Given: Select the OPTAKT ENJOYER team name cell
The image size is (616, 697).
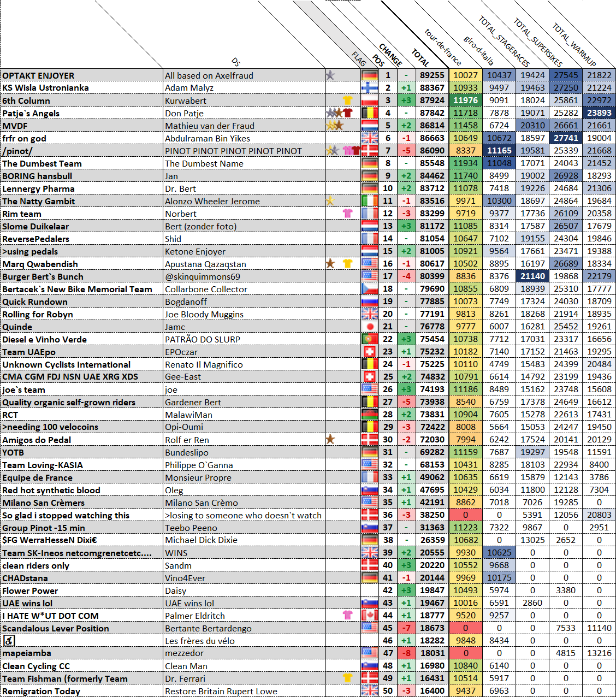Looking at the screenshot, I should [x=82, y=75].
